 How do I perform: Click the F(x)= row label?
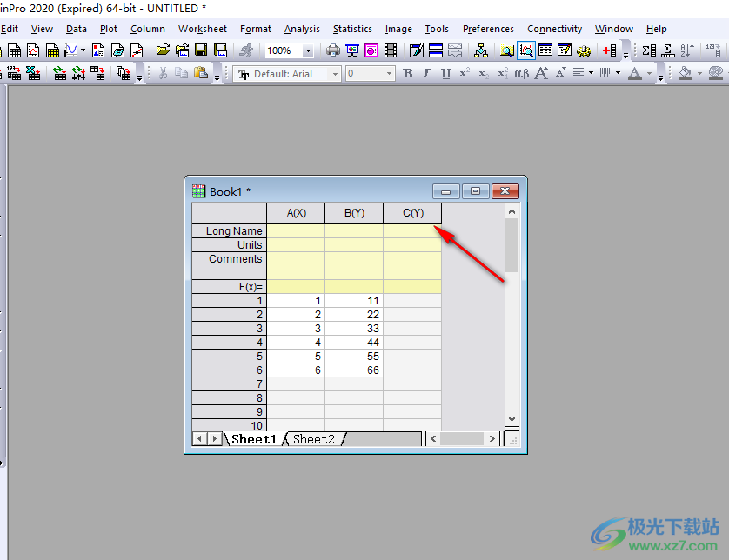pos(229,287)
